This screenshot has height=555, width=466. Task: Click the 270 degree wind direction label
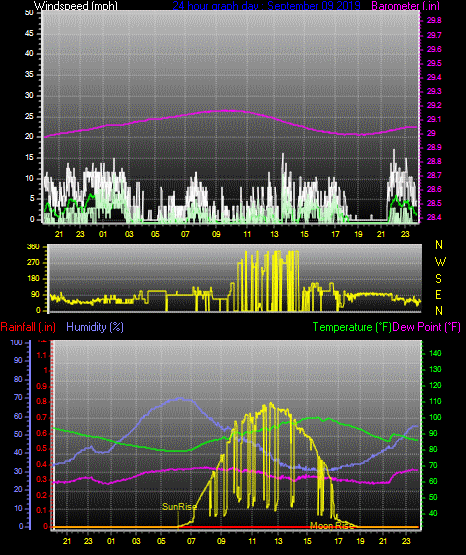(33, 263)
